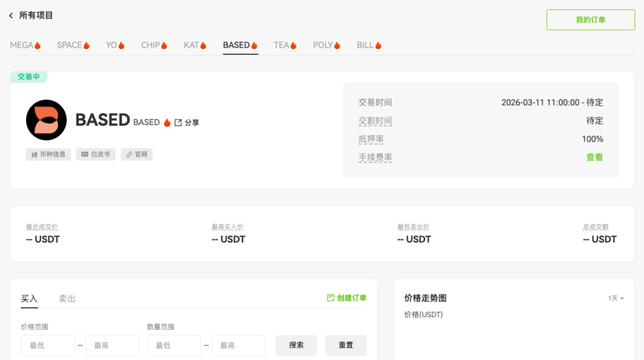This screenshot has height=360, width=644.
Task: Focus the 价格范围 最高 input
Action: pos(112,345)
